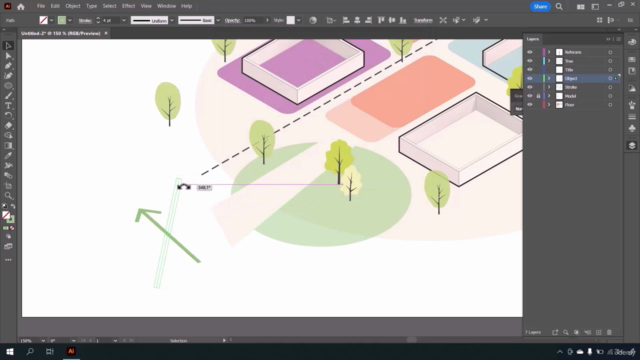640x360 pixels.
Task: Select the Paintbrush tool
Action: 8,96
